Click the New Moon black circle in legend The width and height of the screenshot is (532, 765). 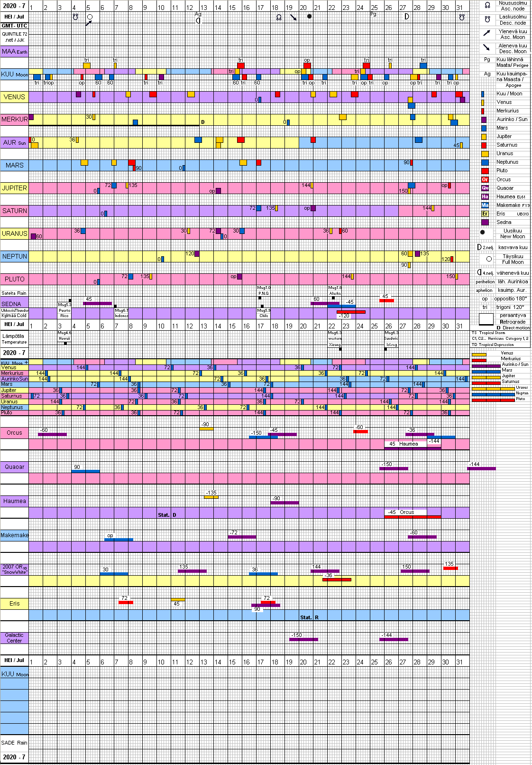(x=483, y=233)
